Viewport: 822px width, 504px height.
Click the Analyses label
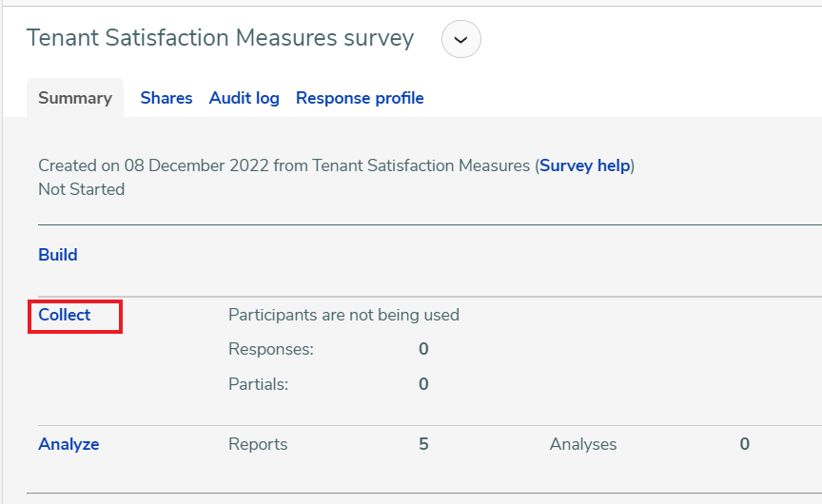[583, 444]
